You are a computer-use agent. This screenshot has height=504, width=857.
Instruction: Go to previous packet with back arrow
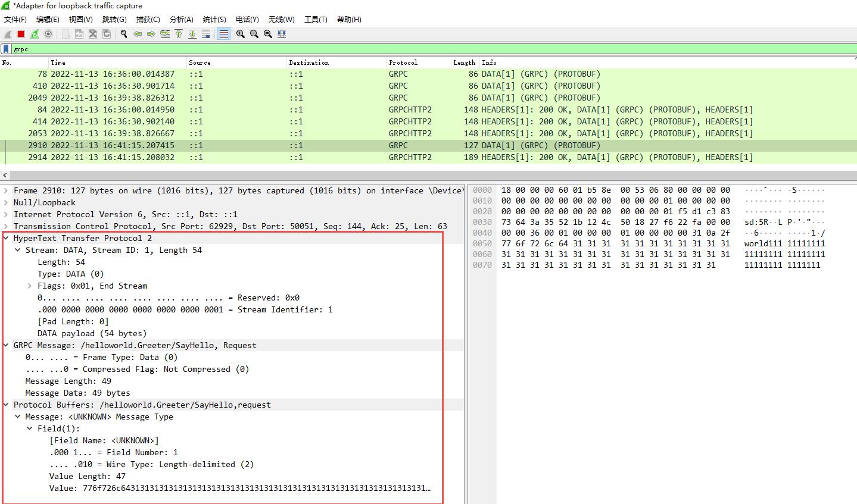coord(138,34)
